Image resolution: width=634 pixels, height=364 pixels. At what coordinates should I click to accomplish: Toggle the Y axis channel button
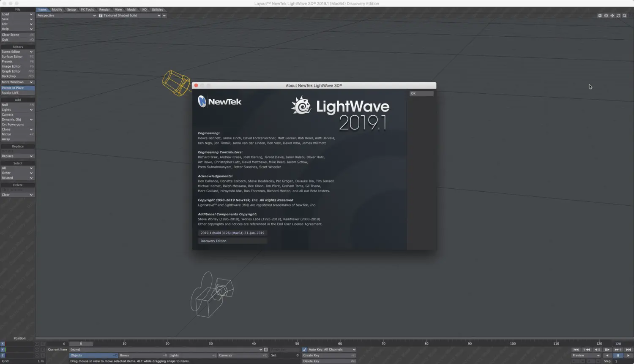[x=3, y=350]
